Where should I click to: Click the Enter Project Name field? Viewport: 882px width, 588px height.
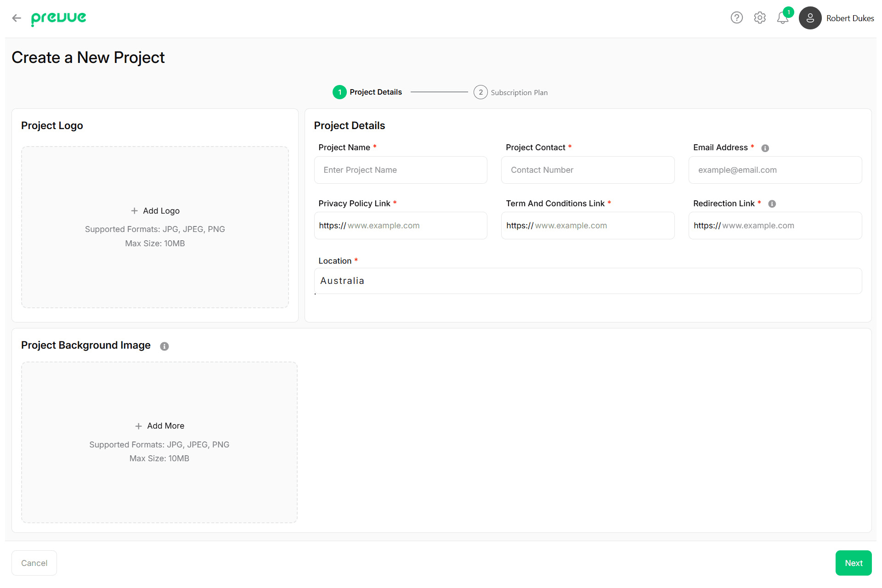[x=400, y=170]
